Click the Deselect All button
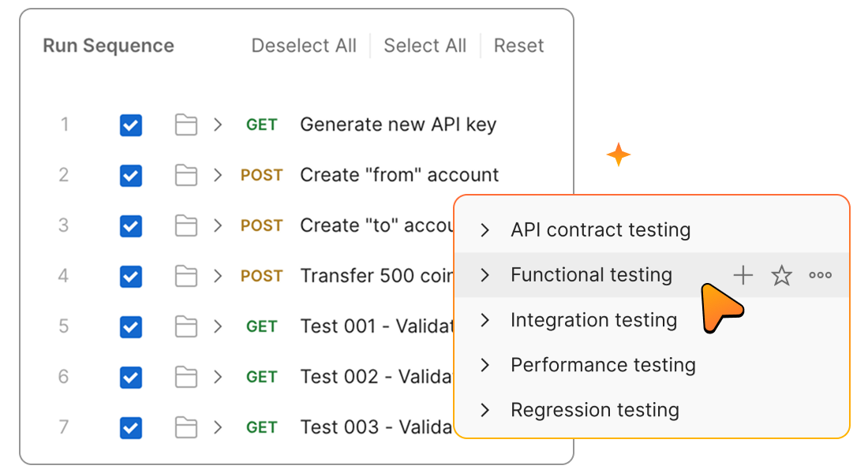The image size is (868, 473). [x=304, y=46]
